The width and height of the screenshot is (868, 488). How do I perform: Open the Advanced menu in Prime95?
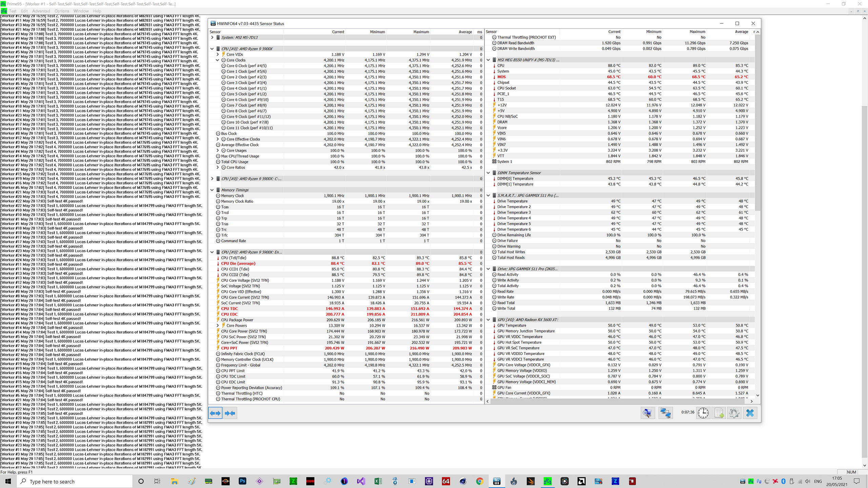(41, 11)
